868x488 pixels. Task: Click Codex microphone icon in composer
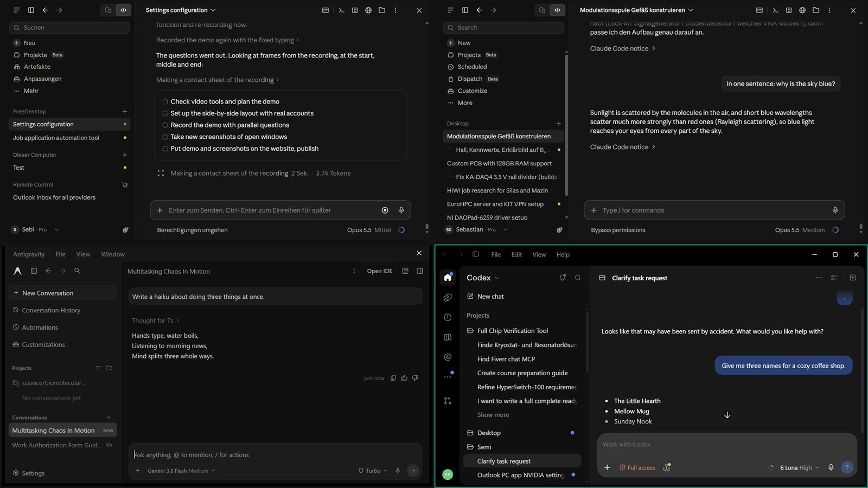point(831,467)
